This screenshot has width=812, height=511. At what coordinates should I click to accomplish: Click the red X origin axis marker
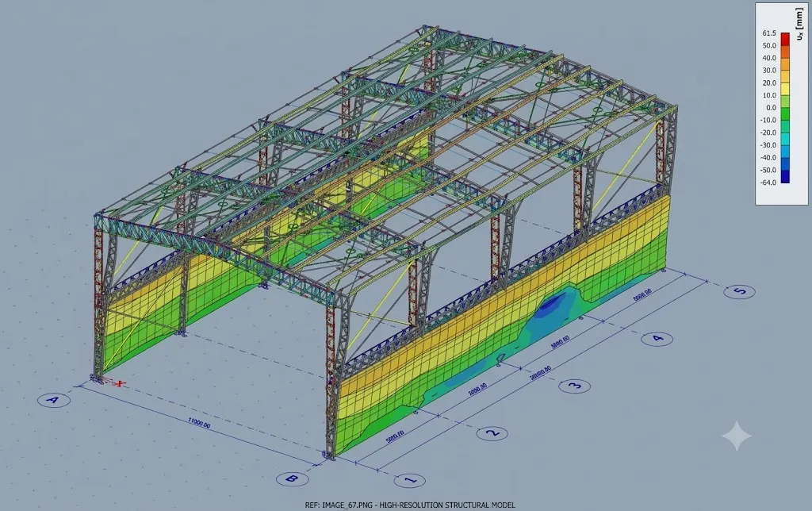[x=121, y=384]
